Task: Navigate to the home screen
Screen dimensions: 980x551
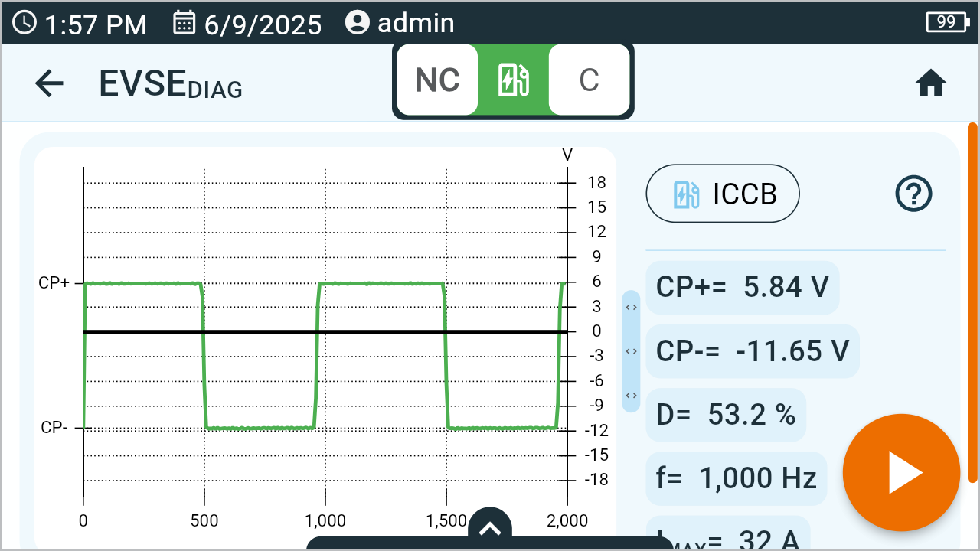Action: 930,82
